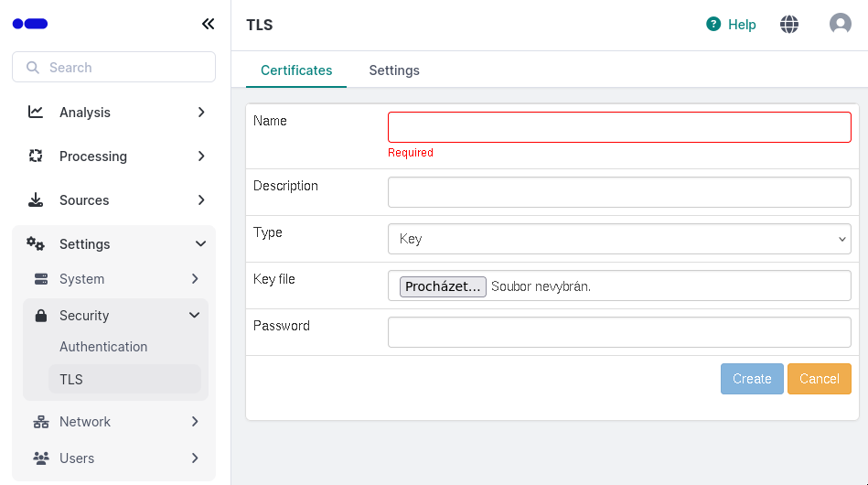
Task: Open the Type dropdown showing Key
Action: click(619, 239)
